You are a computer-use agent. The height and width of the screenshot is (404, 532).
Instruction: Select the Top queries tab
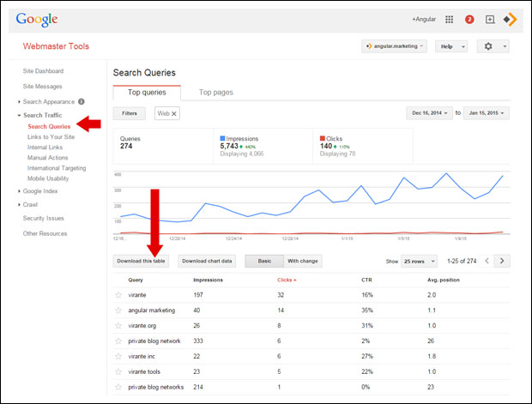[x=147, y=93]
